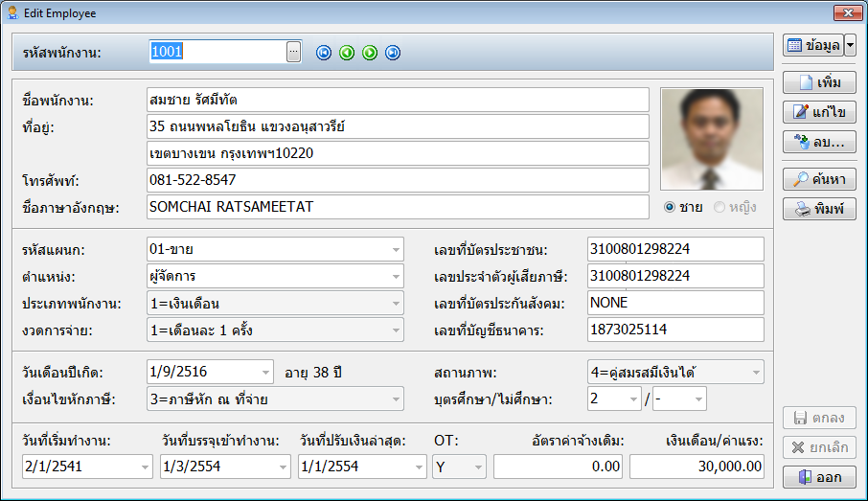Click the employee photo thumbnail
This screenshot has height=501, width=868.
click(711, 140)
